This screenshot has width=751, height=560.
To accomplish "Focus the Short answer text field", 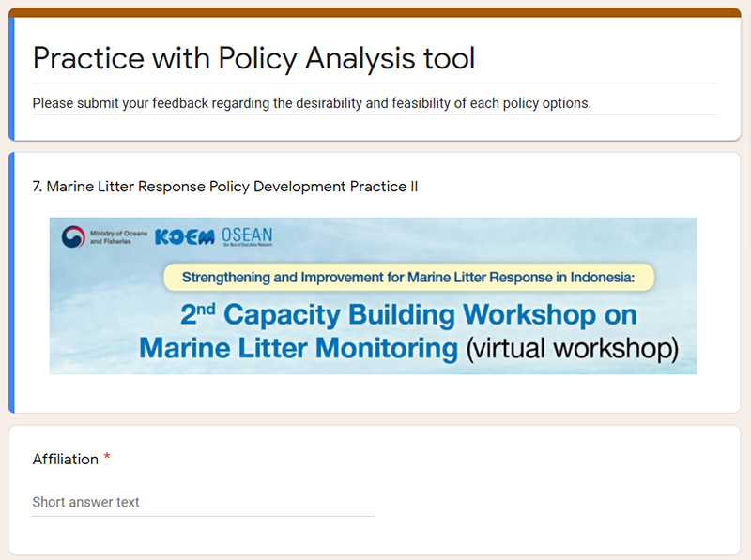I will tap(203, 503).
